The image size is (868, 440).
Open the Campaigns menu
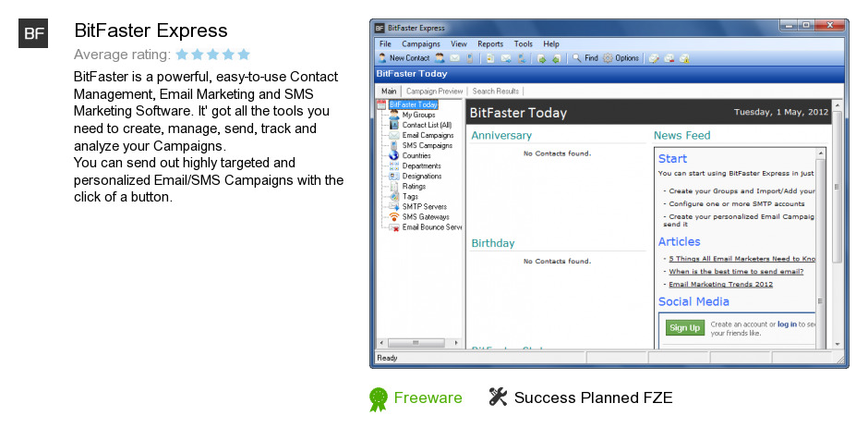tap(421, 43)
